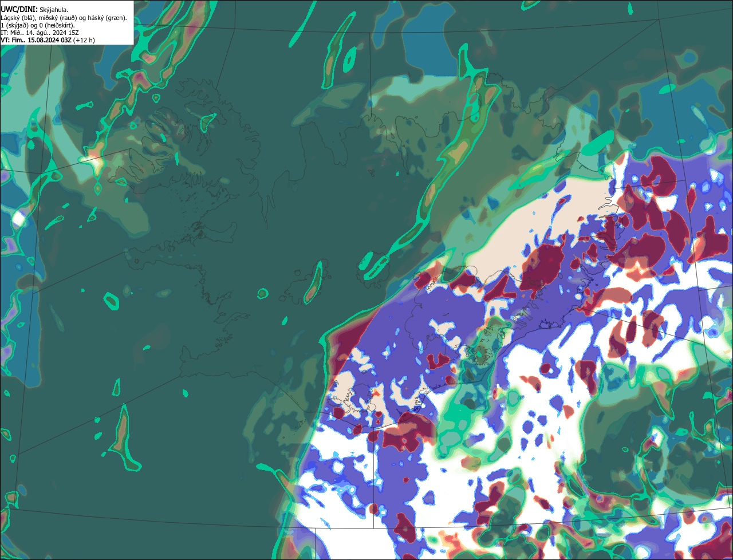Click the initial time "IT: Mið.. 14. ágú.. 2024 15Z"

pos(40,33)
